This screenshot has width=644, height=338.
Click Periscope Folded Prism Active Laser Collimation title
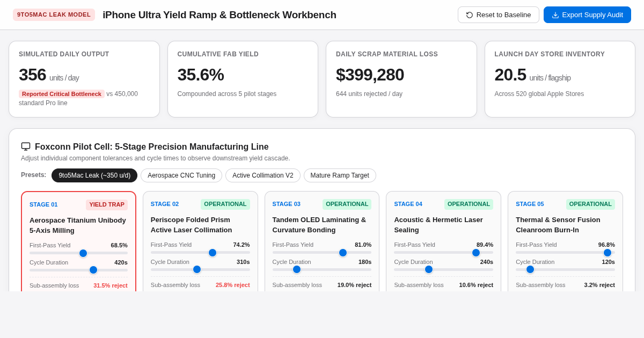pyautogui.click(x=192, y=225)
